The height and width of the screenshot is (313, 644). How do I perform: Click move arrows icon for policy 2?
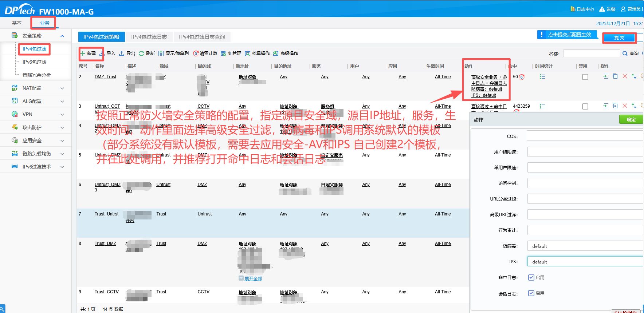[634, 76]
